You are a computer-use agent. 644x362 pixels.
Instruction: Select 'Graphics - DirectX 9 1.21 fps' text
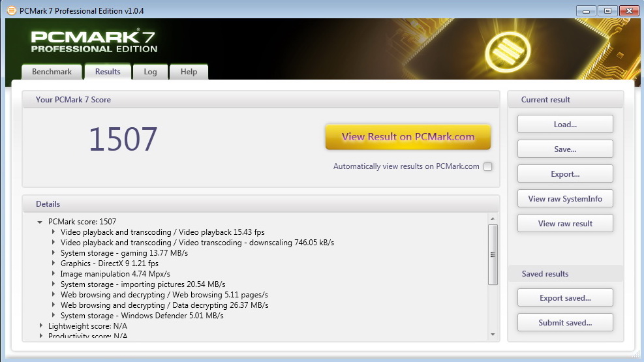point(109,264)
